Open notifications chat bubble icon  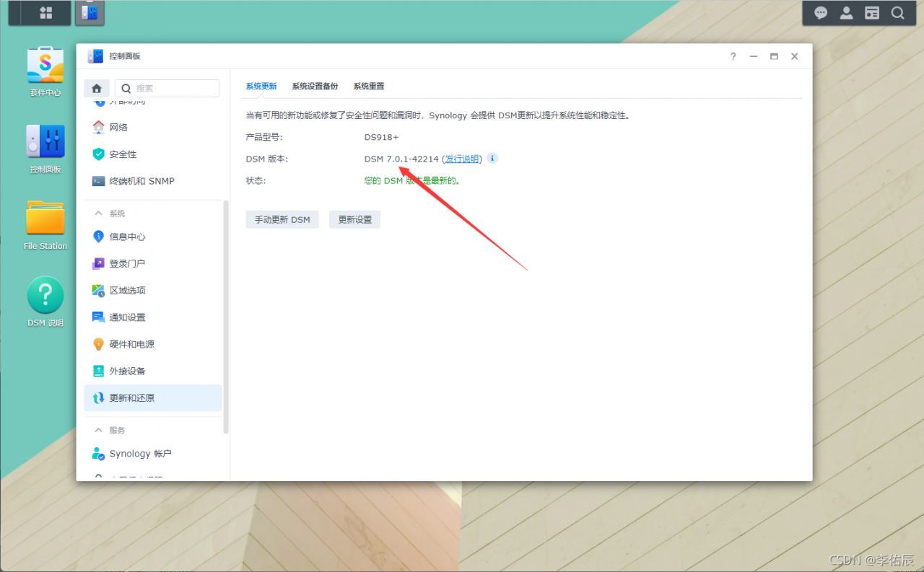[821, 12]
